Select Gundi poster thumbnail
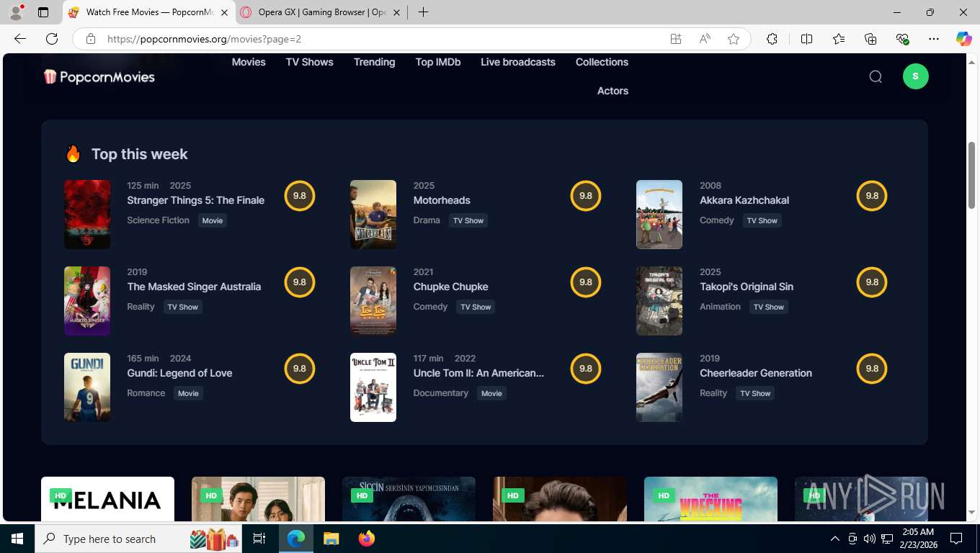980x553 pixels. coord(87,387)
